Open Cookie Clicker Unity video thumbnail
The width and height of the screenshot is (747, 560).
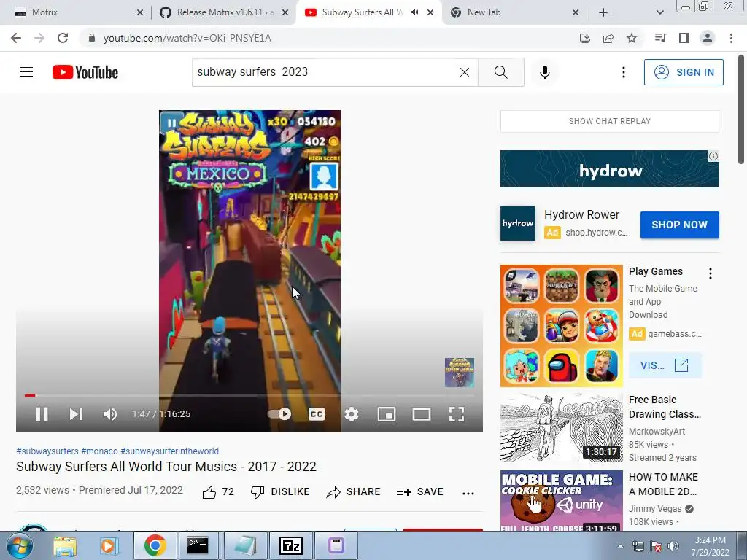[x=561, y=500]
